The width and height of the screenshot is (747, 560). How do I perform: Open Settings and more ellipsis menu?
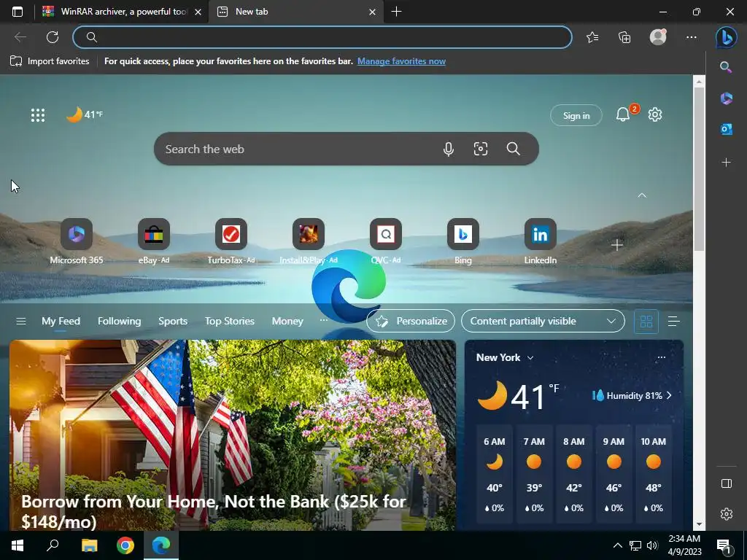click(692, 37)
